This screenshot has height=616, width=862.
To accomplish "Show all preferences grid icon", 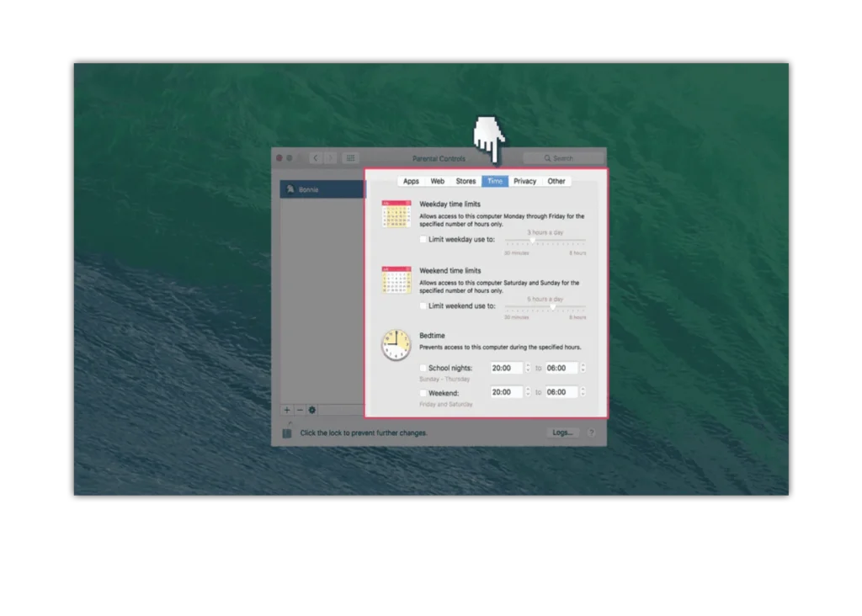I will (351, 158).
